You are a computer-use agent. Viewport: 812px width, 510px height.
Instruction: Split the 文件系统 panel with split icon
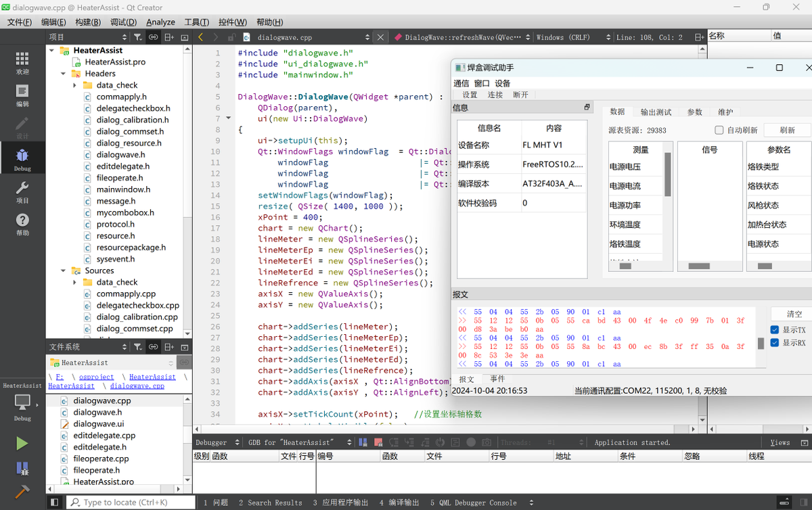169,347
